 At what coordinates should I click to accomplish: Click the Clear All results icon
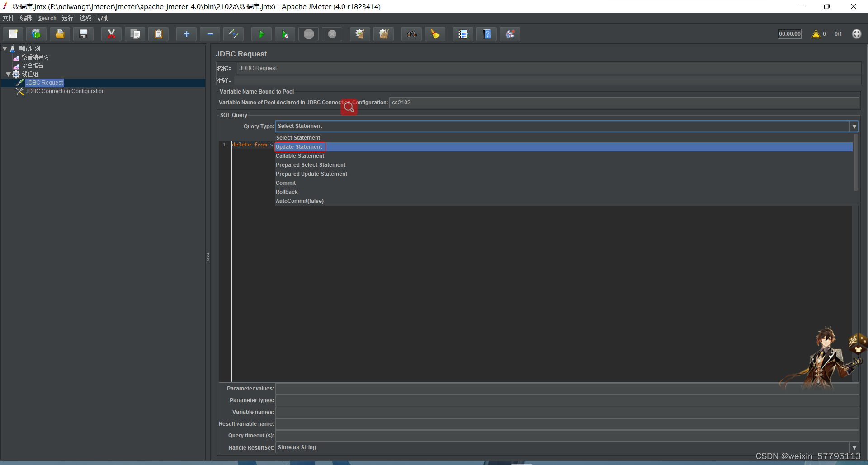(x=383, y=34)
